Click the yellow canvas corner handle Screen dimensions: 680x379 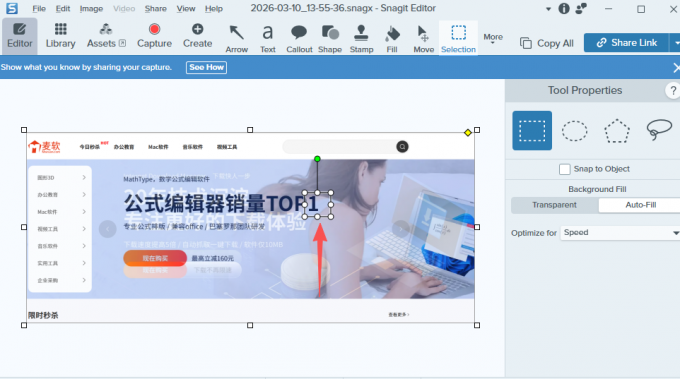pos(468,133)
